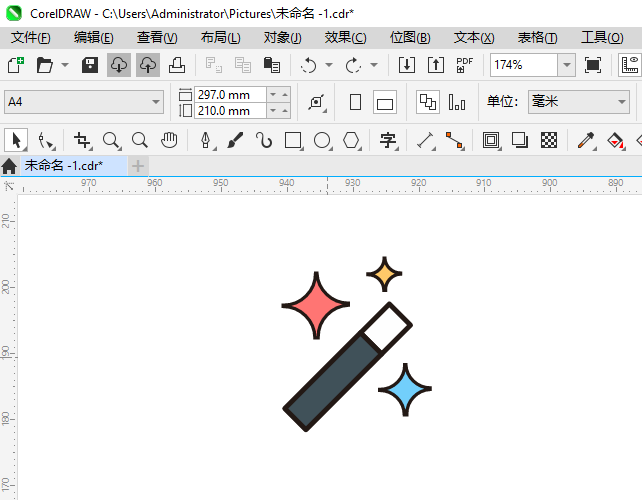Screen dimensions: 642x500
Task: Click the Import icon
Action: 407,65
